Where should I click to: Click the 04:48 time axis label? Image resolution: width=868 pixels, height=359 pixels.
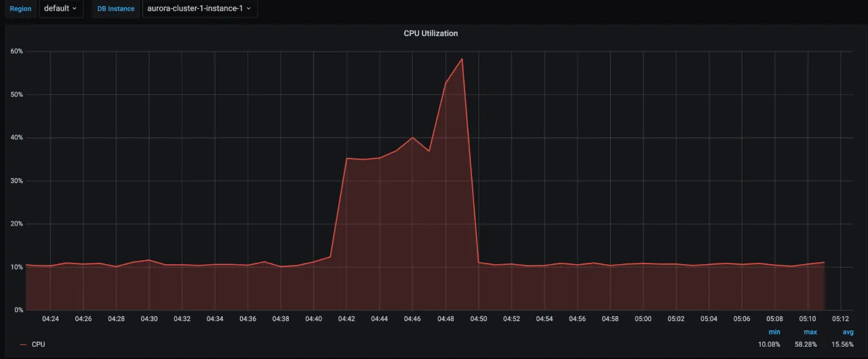point(446,319)
